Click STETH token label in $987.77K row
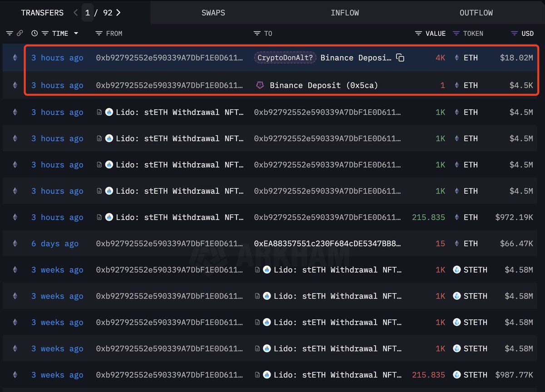545x392 pixels. pos(476,375)
